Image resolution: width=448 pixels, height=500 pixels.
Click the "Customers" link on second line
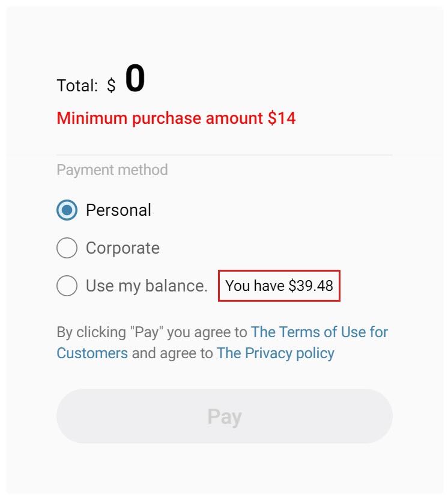click(x=92, y=353)
